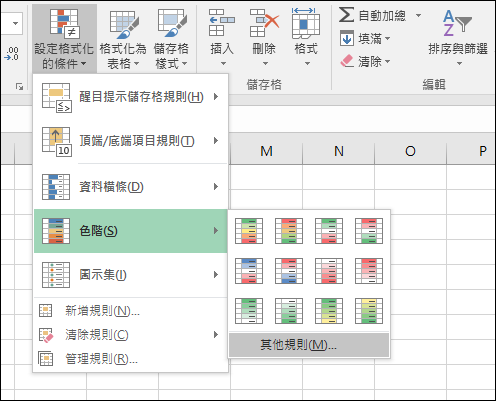Open 資料橫條(D) submenu
The height and width of the screenshot is (401, 496).
click(131, 187)
